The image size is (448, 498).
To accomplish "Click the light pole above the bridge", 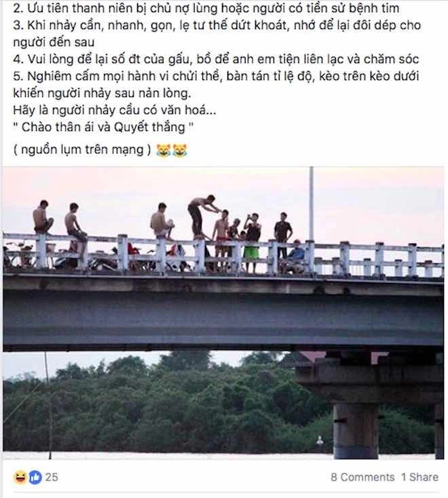I will tap(312, 204).
